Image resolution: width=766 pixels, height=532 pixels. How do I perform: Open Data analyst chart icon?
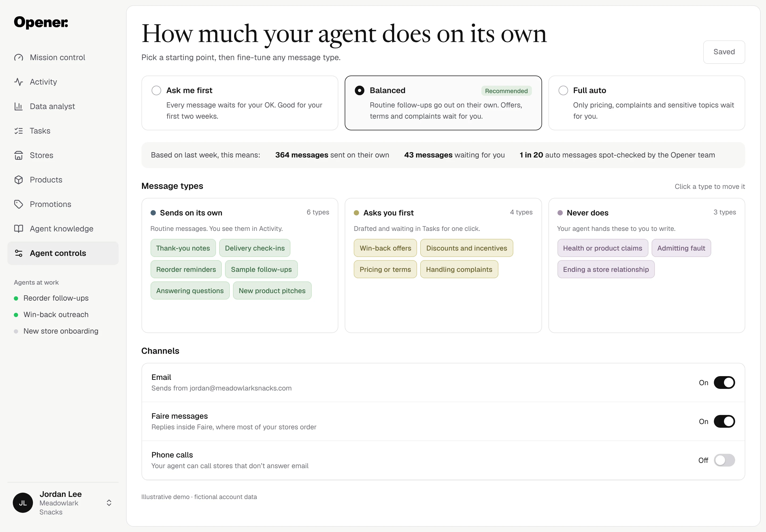pos(19,106)
